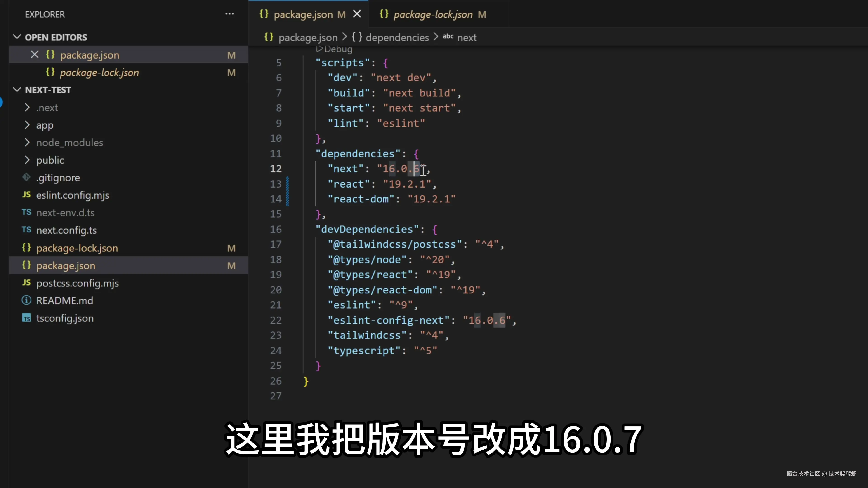This screenshot has width=868, height=488.
Task: Click JS icon of eslint.config.mjs
Action: (x=26, y=195)
